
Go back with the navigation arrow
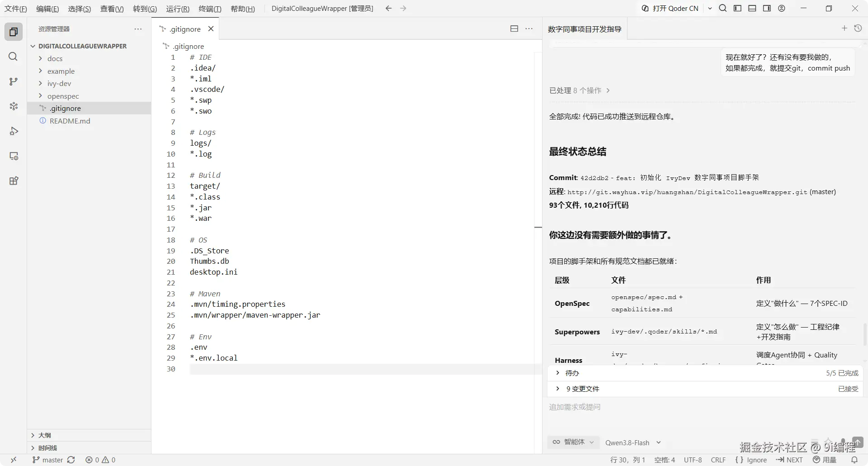(x=388, y=8)
